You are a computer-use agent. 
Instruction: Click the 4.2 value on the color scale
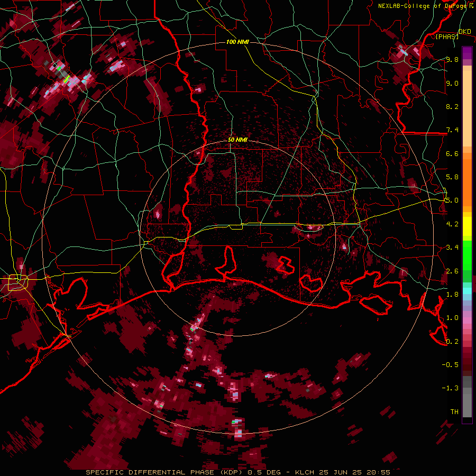click(452, 224)
